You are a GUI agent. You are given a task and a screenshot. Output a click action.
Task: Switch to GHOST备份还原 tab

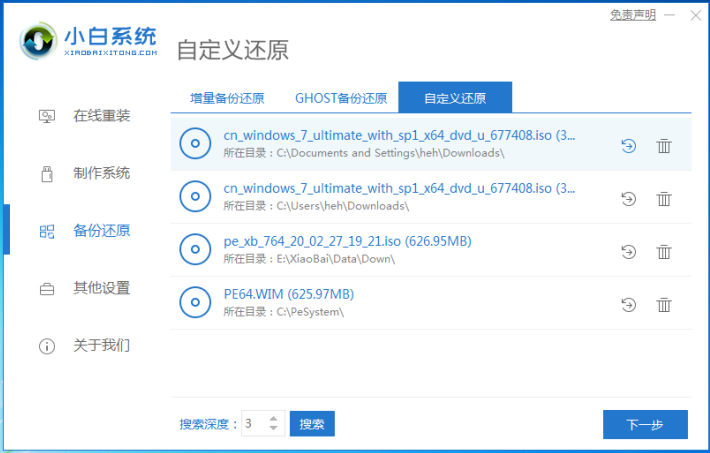coord(340,98)
